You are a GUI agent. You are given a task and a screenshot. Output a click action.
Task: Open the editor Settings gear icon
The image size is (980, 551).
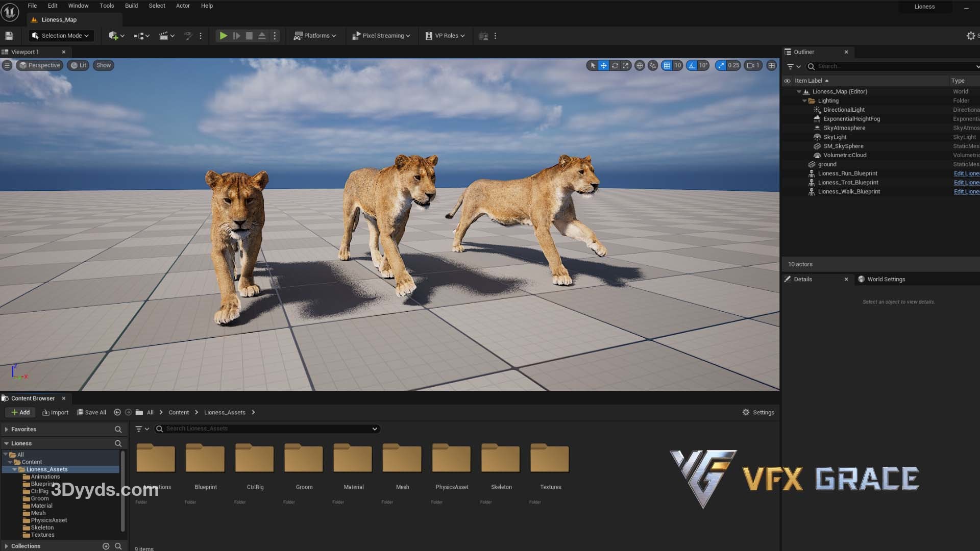[970, 36]
